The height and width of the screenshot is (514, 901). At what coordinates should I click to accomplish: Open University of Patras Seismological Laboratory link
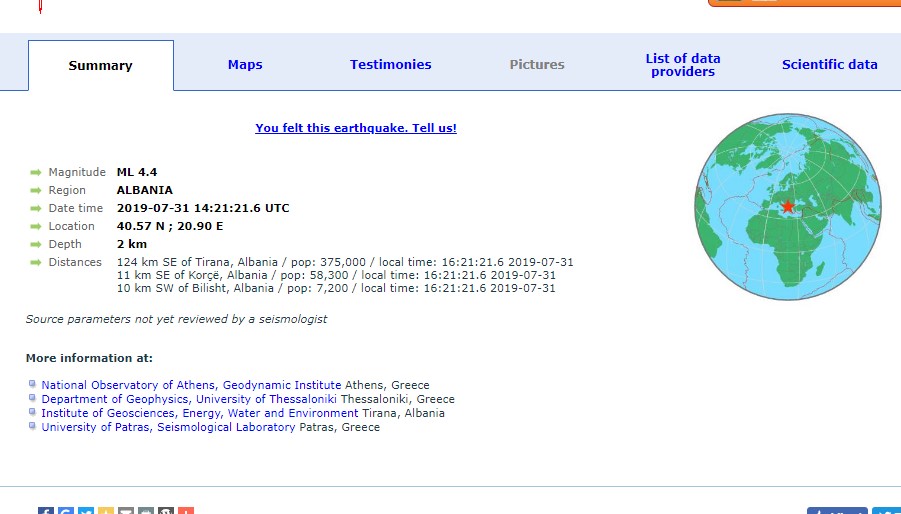pos(168,427)
